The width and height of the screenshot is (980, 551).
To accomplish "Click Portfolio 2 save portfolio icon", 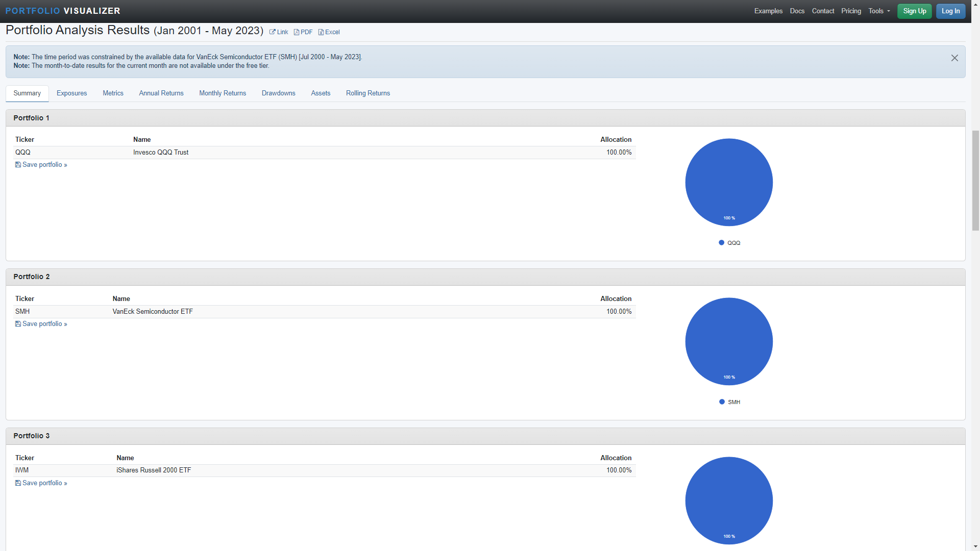I will click(18, 324).
